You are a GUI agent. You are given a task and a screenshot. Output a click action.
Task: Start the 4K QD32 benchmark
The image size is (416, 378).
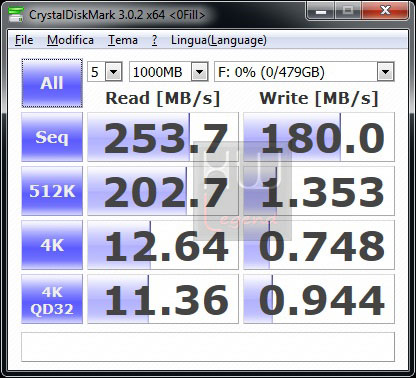pos(52,299)
